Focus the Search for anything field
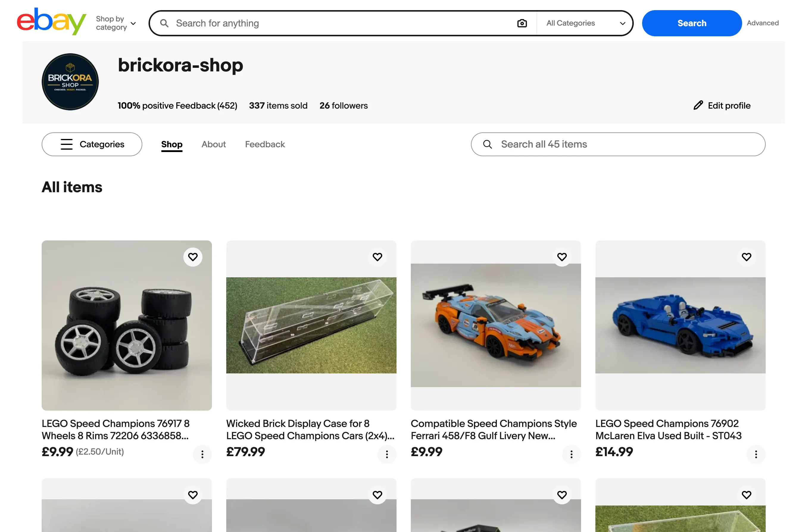This screenshot has height=532, width=799. point(343,23)
